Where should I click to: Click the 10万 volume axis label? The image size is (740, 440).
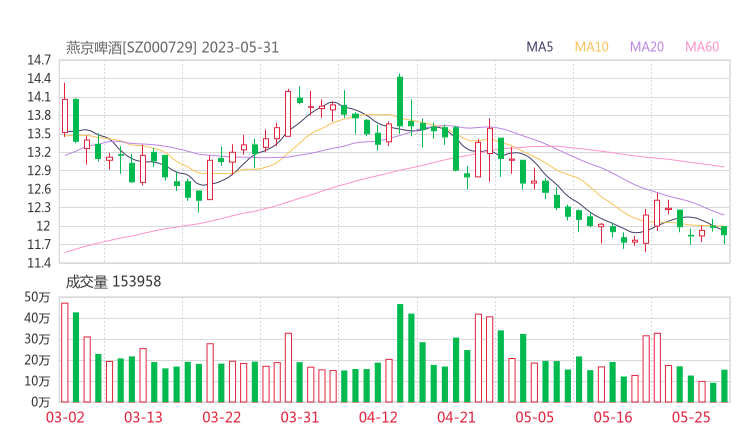pyautogui.click(x=37, y=381)
